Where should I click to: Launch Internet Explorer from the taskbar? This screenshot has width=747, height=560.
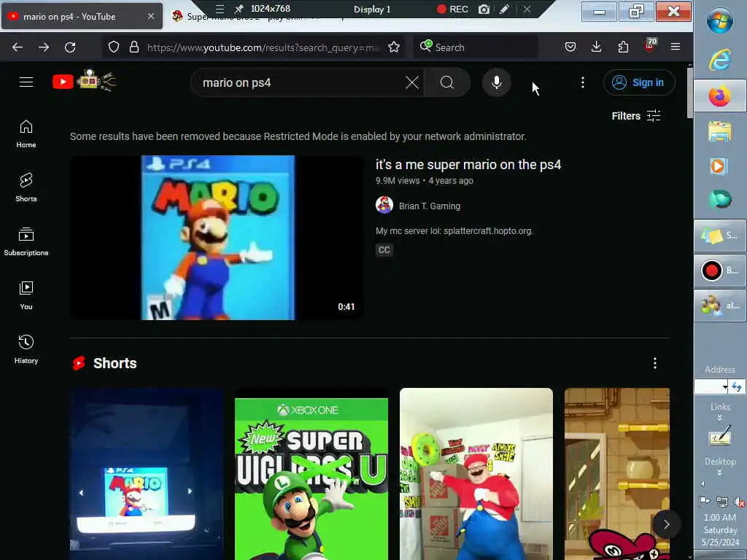[720, 60]
